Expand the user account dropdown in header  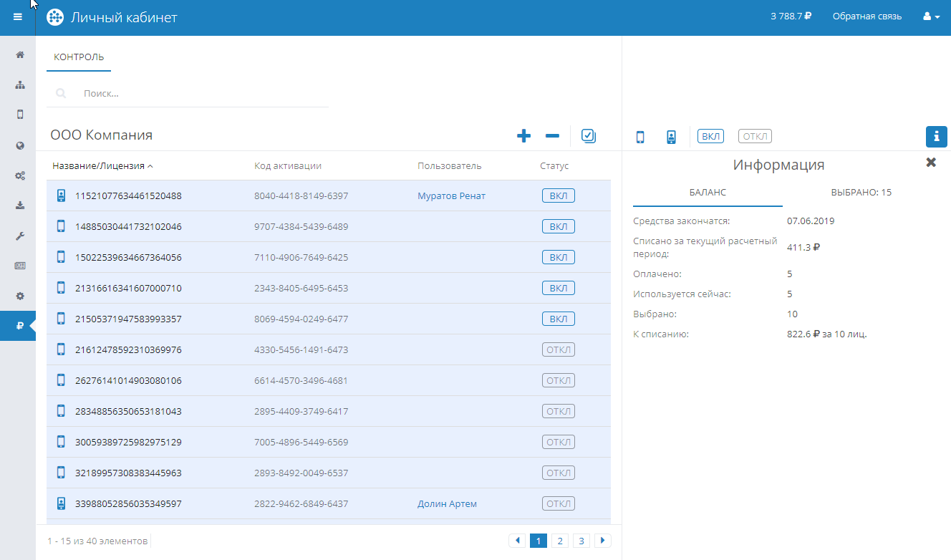pyautogui.click(x=931, y=16)
